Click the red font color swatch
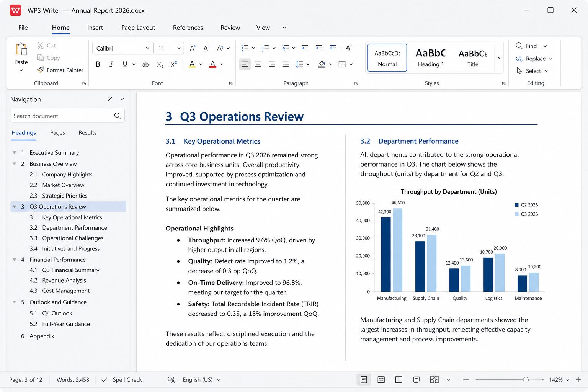 click(x=213, y=64)
